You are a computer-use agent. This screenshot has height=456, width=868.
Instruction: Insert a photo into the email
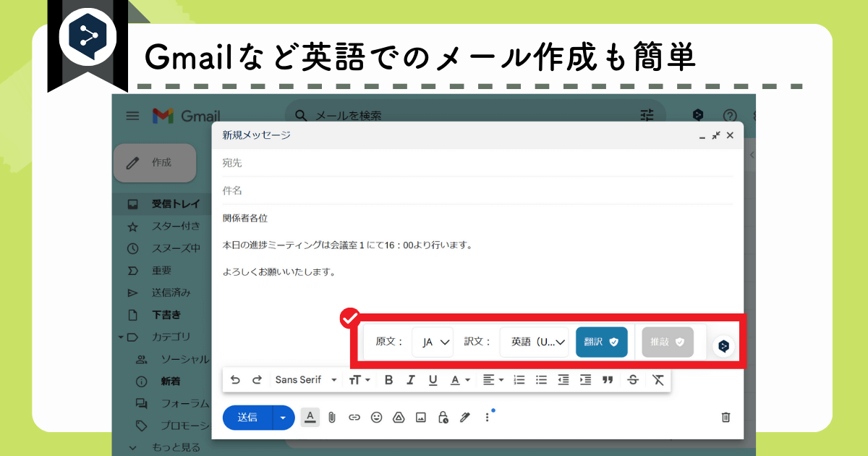click(420, 418)
